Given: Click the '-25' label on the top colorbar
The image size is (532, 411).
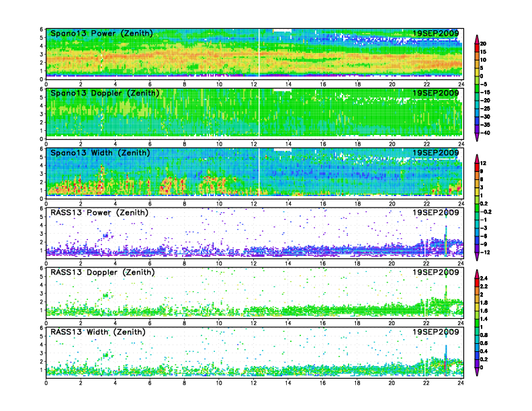Looking at the screenshot, I should tap(485, 109).
